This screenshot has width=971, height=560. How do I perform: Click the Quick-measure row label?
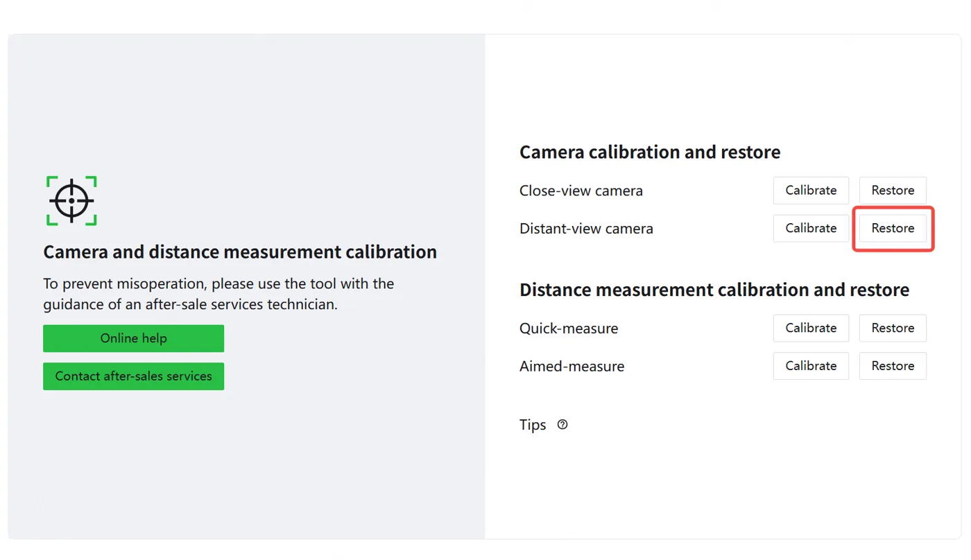(569, 329)
